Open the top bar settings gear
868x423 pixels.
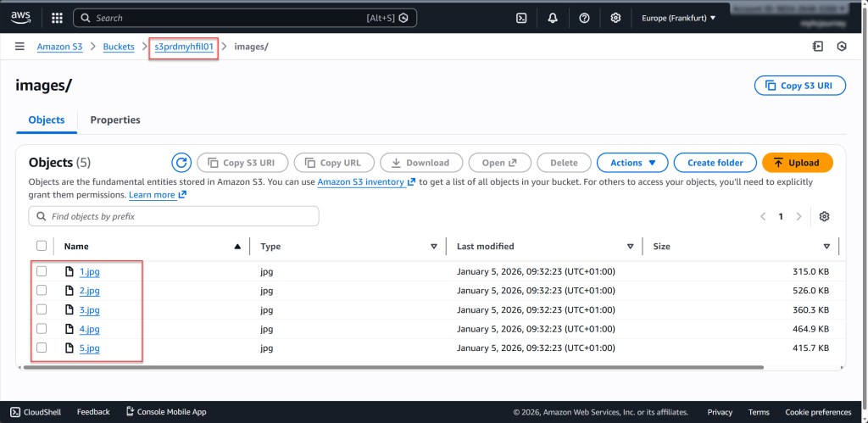click(x=615, y=18)
